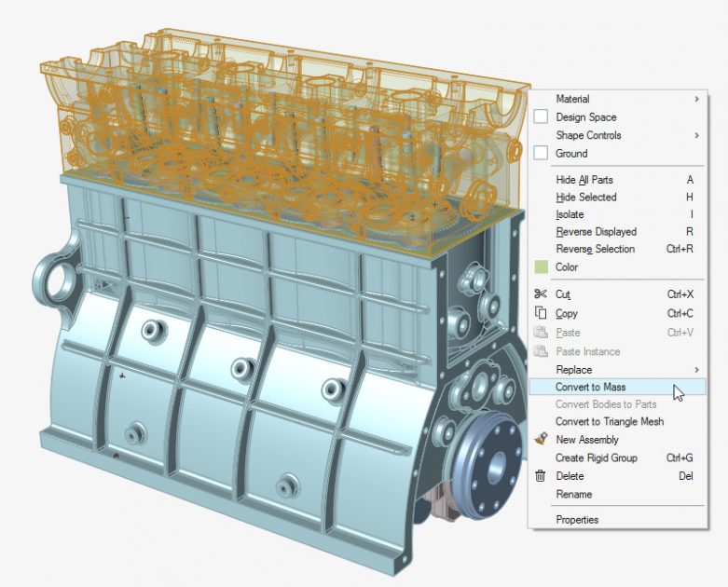Toggle the Design Space checkbox
This screenshot has height=587, width=728.
tap(541, 117)
